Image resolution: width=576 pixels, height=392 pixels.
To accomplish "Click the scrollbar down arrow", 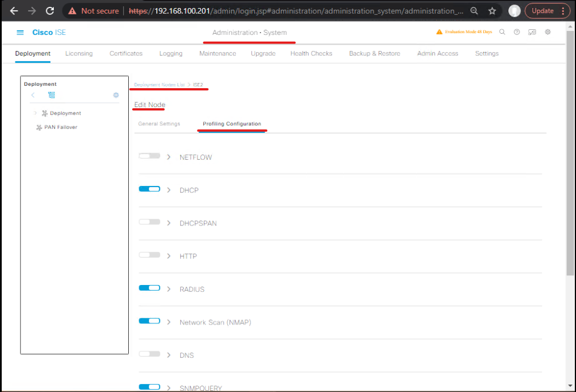I will tap(570, 386).
